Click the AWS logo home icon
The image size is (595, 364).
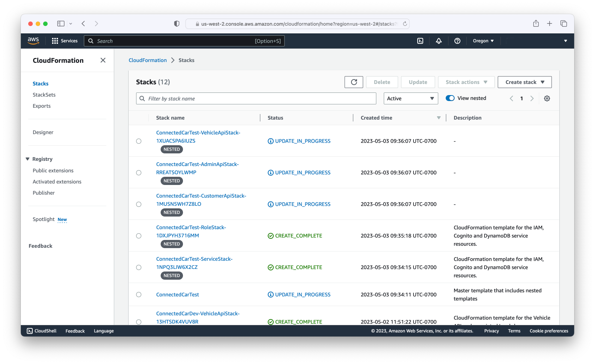coord(33,41)
